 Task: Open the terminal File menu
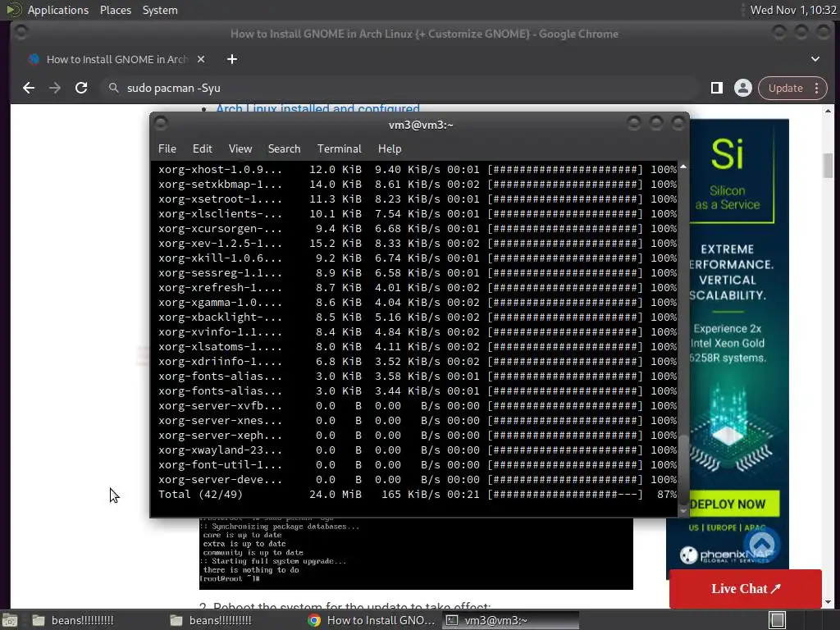[x=167, y=148]
